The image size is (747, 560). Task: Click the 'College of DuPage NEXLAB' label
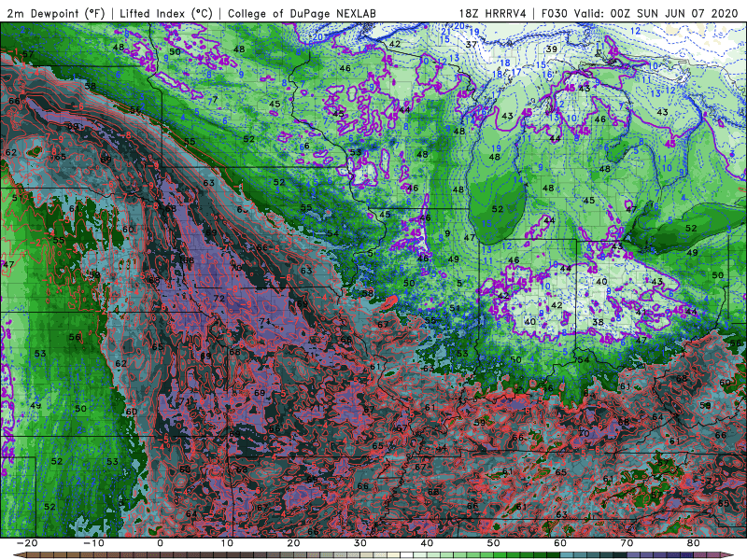pos(302,14)
